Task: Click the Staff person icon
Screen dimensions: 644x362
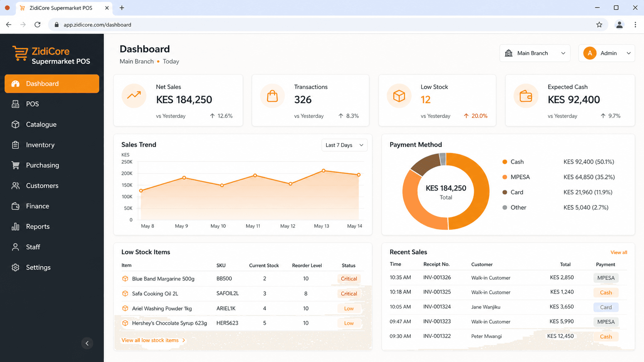Action: [x=15, y=247]
